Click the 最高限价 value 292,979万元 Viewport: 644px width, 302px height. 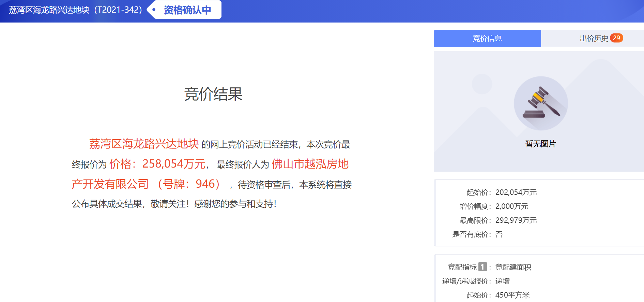[516, 220]
